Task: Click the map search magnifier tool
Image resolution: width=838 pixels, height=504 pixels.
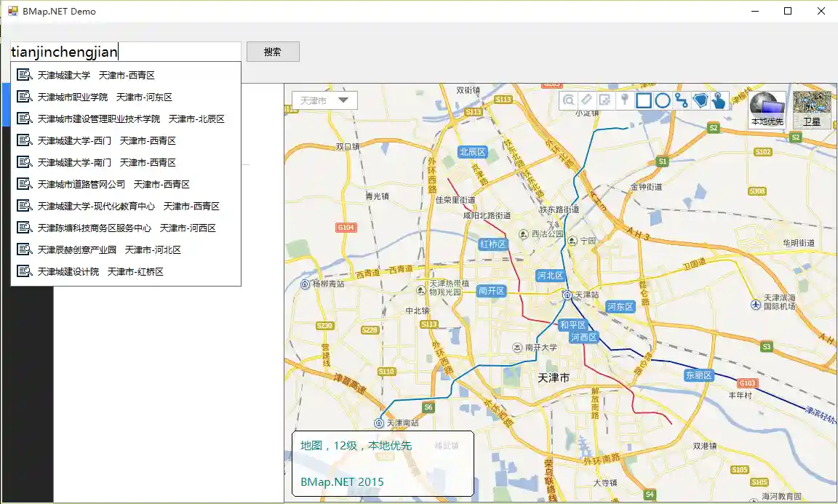Action: pyautogui.click(x=569, y=101)
